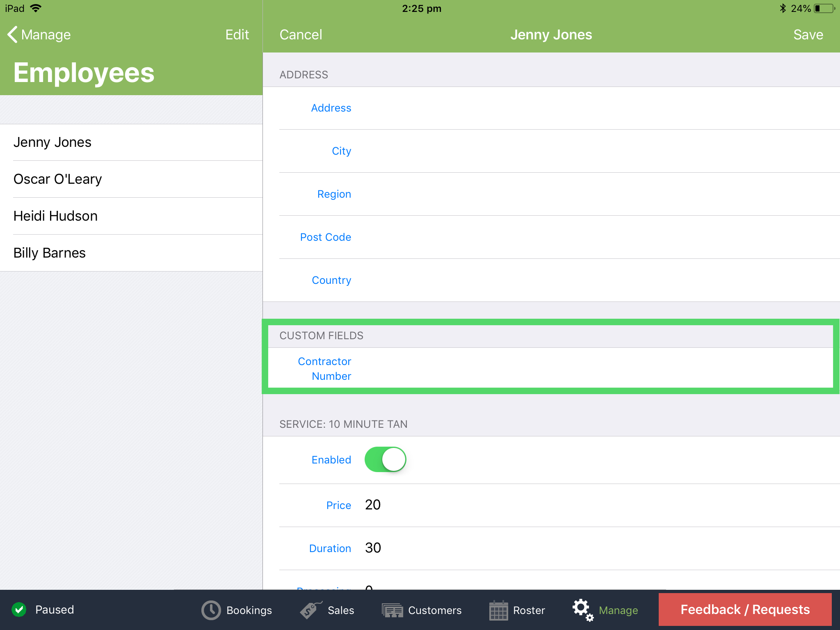Click the City address field

(x=341, y=151)
